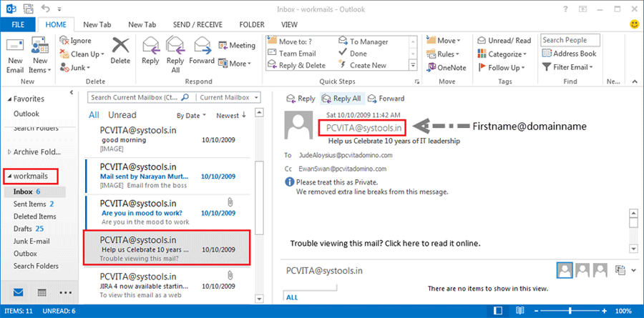This screenshot has width=644, height=318.
Task: Minimize the folder pane with the arrow
Action: click(x=72, y=92)
